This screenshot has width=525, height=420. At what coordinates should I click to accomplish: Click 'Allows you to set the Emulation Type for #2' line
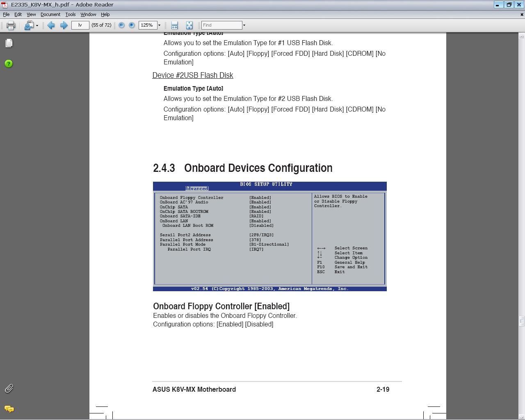click(x=248, y=99)
